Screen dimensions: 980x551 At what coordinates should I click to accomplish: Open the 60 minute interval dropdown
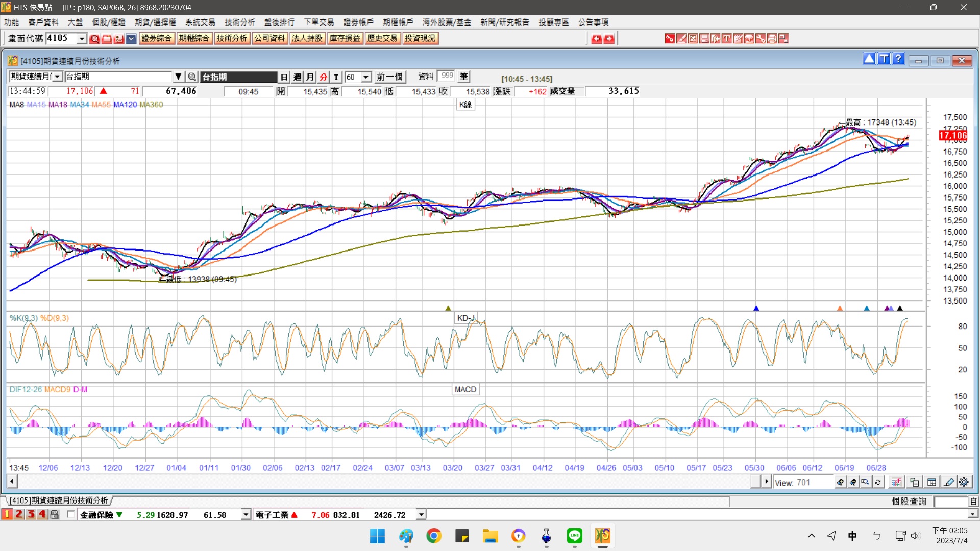pyautogui.click(x=366, y=77)
